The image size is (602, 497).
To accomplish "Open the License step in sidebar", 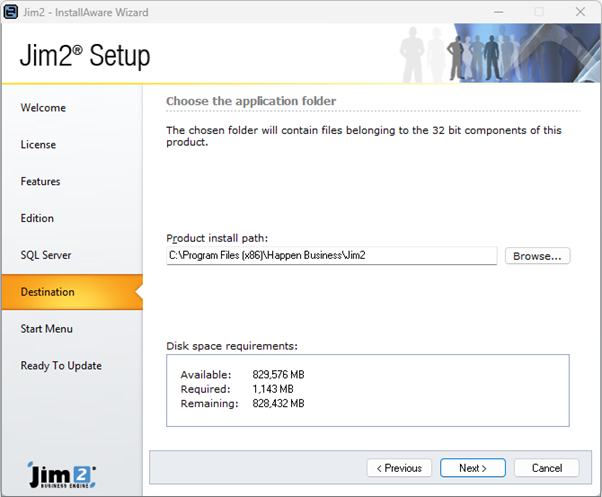I will click(x=38, y=145).
